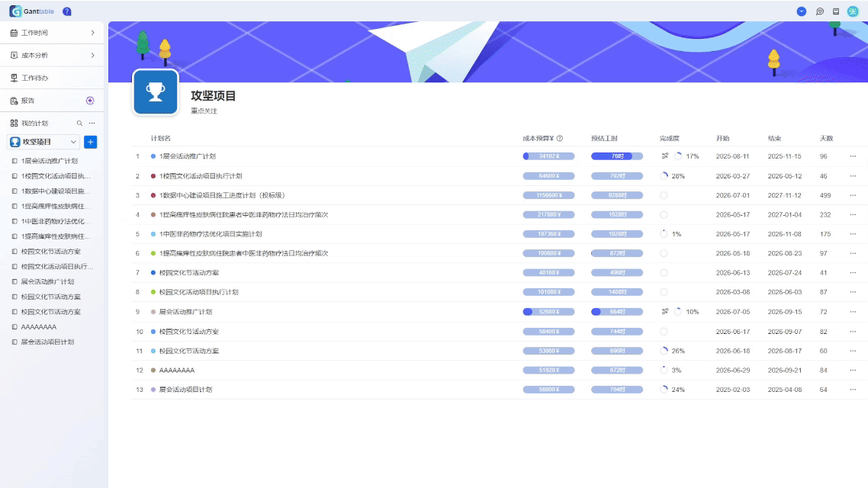The height and width of the screenshot is (488, 868).
Task: Click the 完成度 column header
Action: pos(669,138)
